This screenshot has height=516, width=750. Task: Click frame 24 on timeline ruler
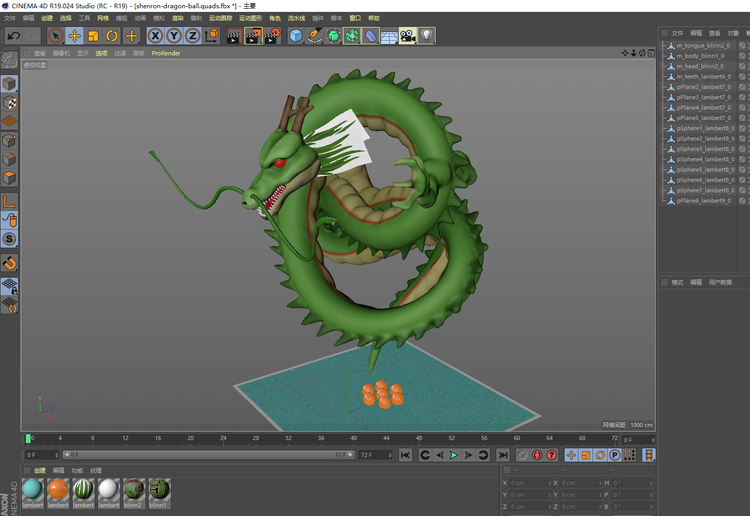point(223,439)
